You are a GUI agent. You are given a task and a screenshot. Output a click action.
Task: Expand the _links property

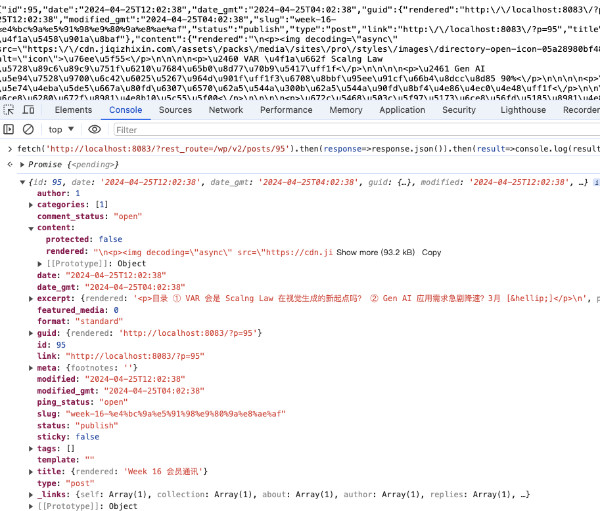[x=31, y=495]
